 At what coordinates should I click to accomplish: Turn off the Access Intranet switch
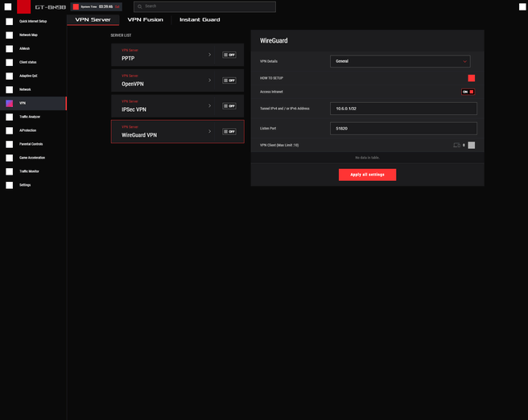pos(468,92)
